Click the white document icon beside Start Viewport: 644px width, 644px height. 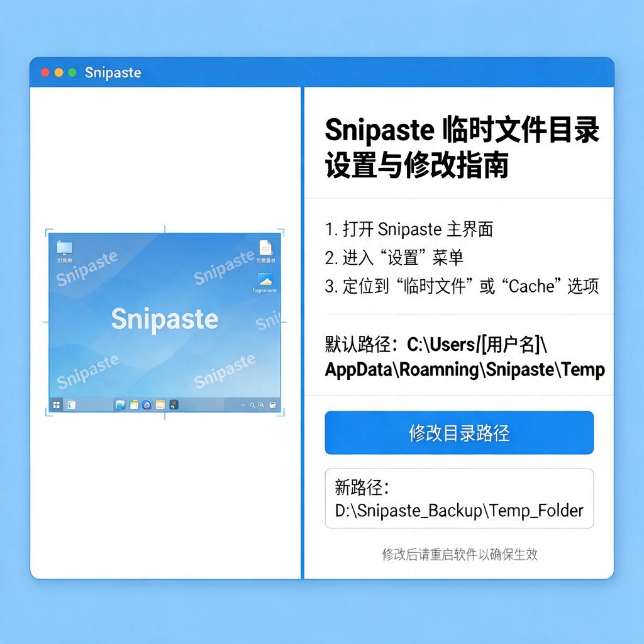71,405
